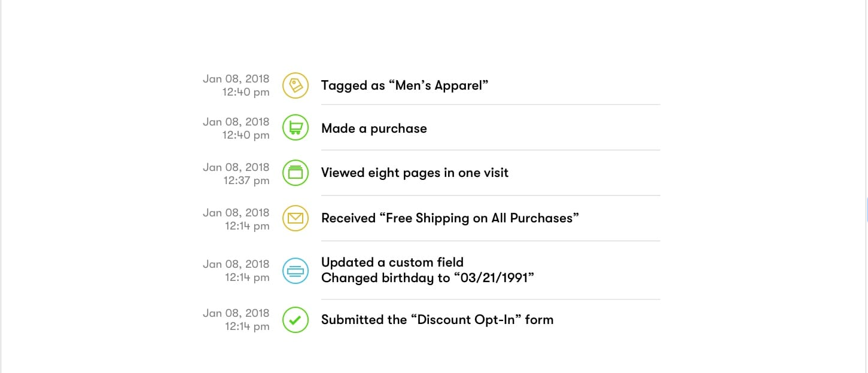This screenshot has width=868, height=373.
Task: Click the blue custom field icon
Action: point(296,271)
